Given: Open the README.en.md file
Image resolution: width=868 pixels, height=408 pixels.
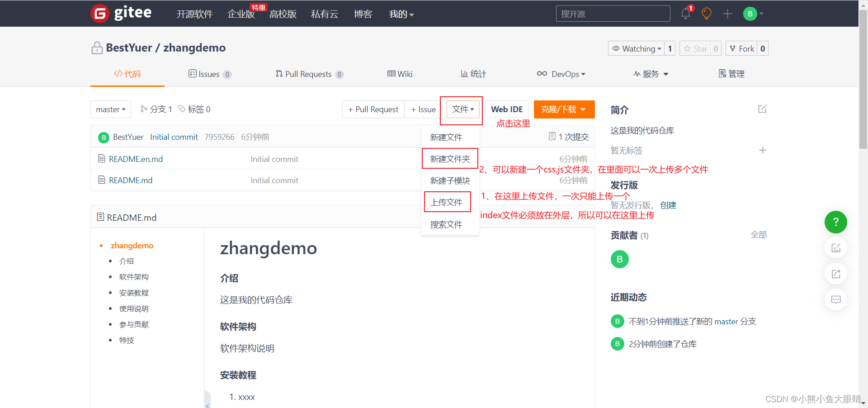Looking at the screenshot, I should (136, 159).
